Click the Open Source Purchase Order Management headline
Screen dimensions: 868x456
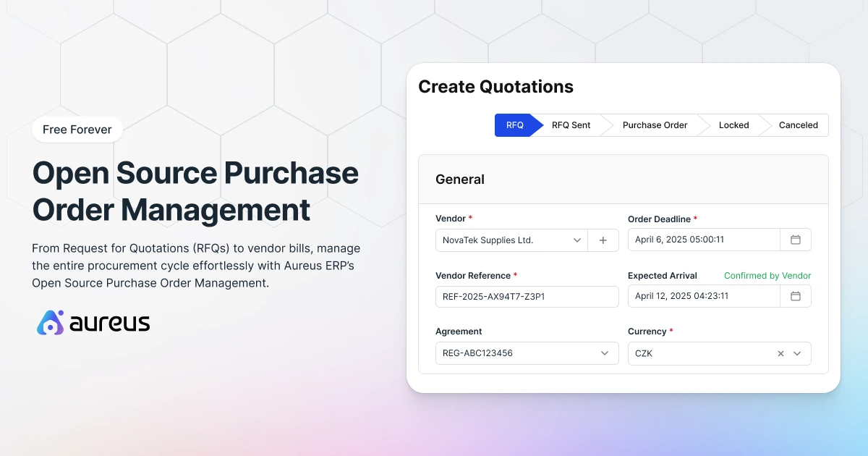click(x=195, y=191)
